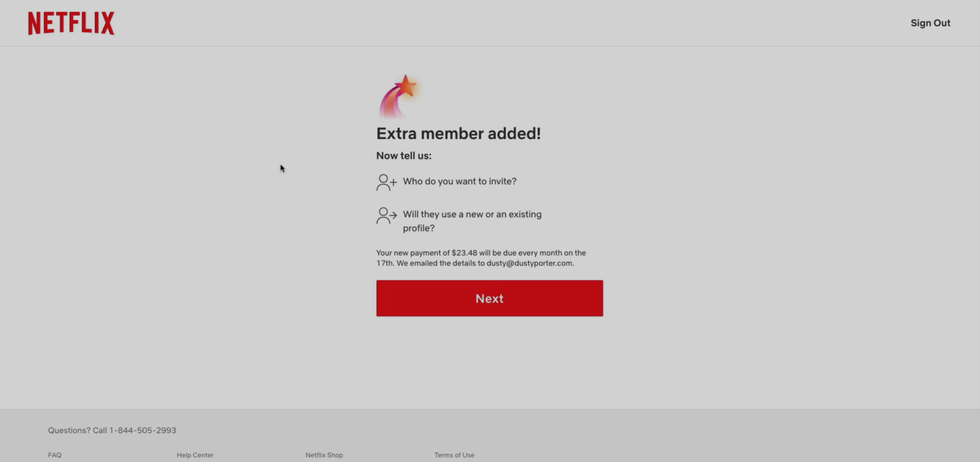Click the 'Extra member added!' heading
The image size is (980, 462).
458,134
